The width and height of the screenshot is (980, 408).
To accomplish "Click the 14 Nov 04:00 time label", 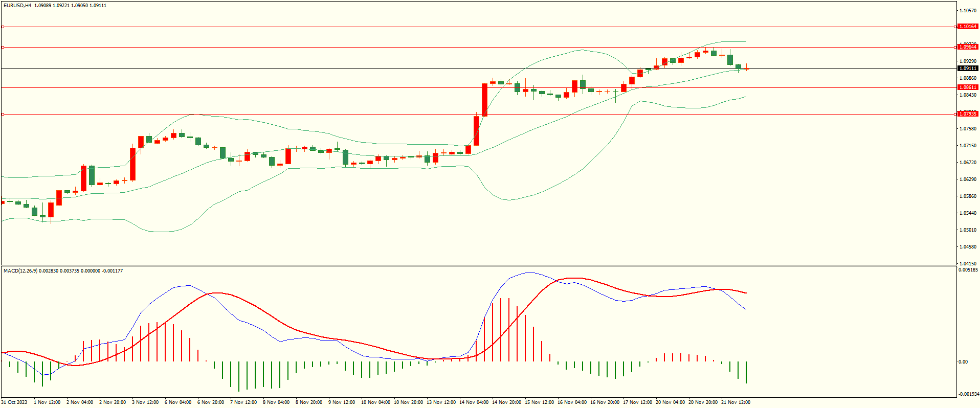I will pos(474,402).
